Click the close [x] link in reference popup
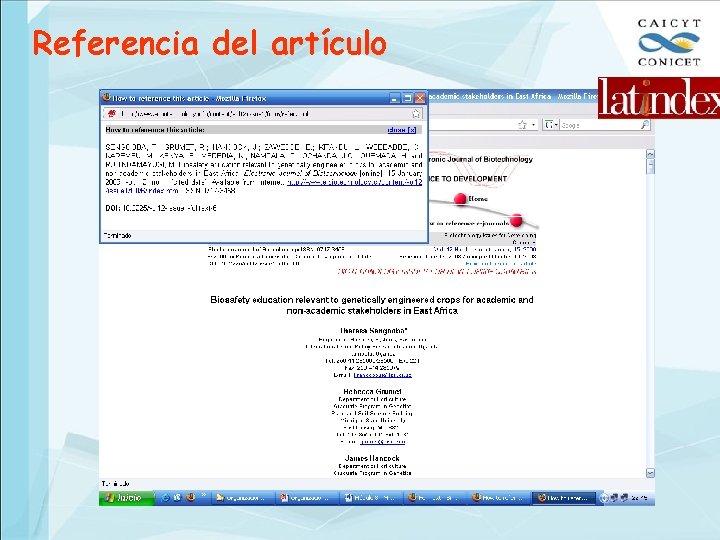 (402, 130)
